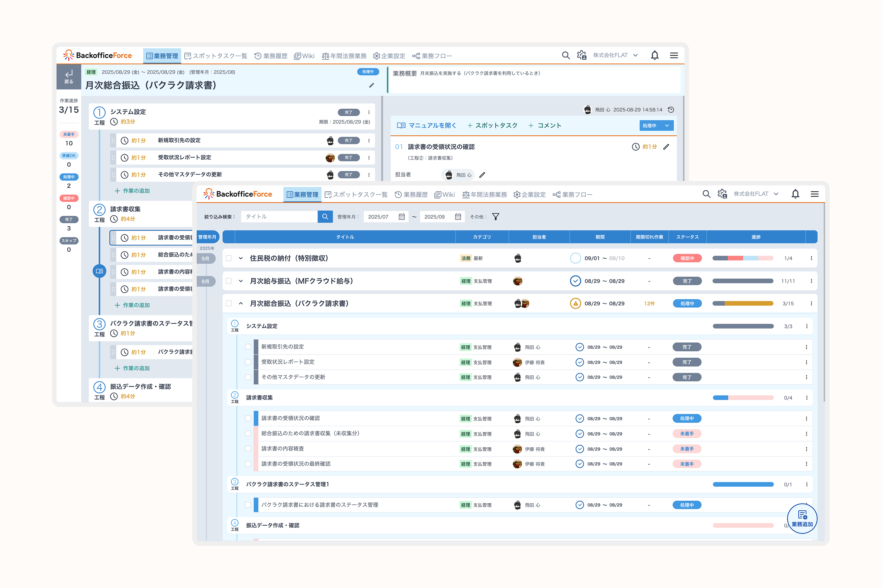Open notifications via the bell icon
Image resolution: width=882 pixels, height=588 pixels.
796,194
